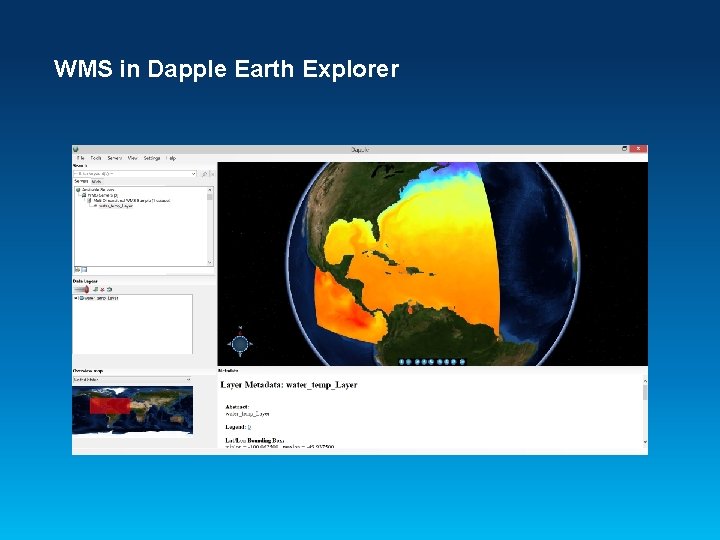The image size is (720, 540).
Task: Switch to the Servers tab above the tree
Action: (81, 182)
